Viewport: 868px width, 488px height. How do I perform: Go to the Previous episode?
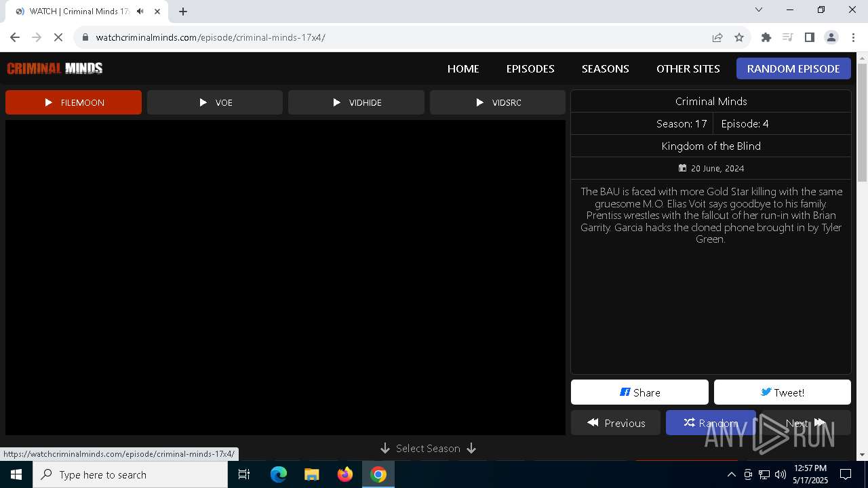click(616, 423)
